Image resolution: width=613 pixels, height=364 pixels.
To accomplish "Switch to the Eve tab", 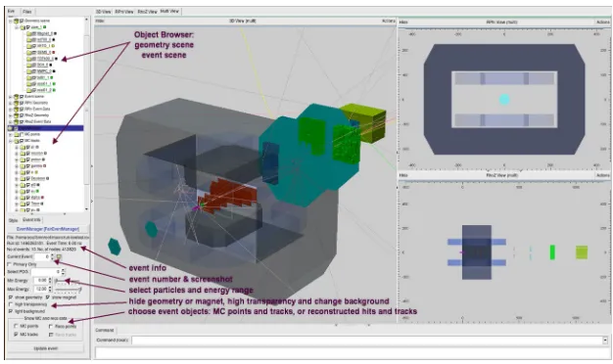I will tap(12, 12).
